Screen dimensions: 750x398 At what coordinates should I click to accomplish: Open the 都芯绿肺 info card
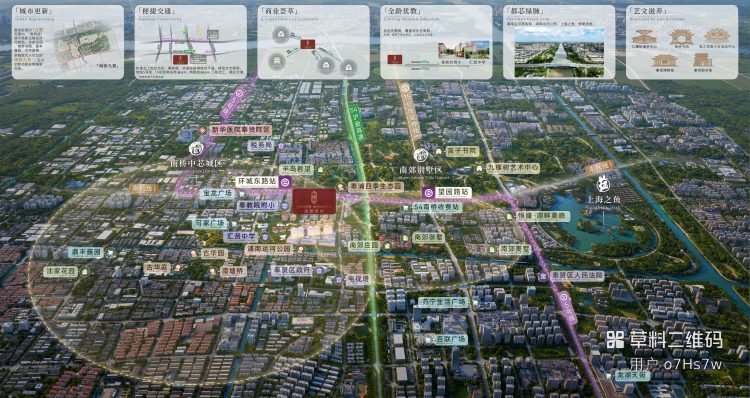(x=559, y=42)
